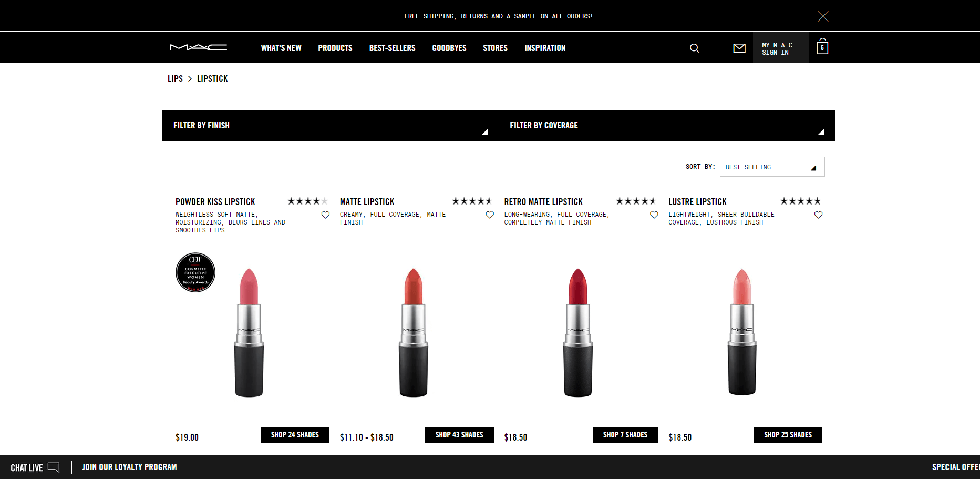Open the shopping bag with 5 items

[822, 47]
